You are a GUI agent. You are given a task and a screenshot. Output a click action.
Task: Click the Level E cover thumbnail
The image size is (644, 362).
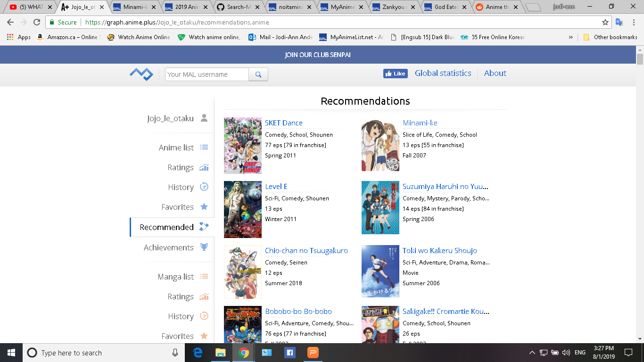242,209
